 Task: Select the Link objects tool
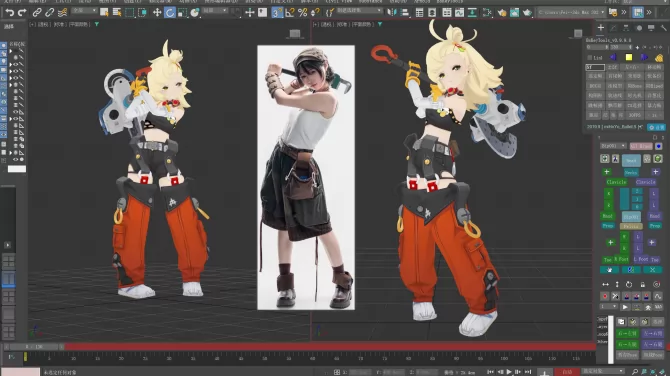(37, 13)
